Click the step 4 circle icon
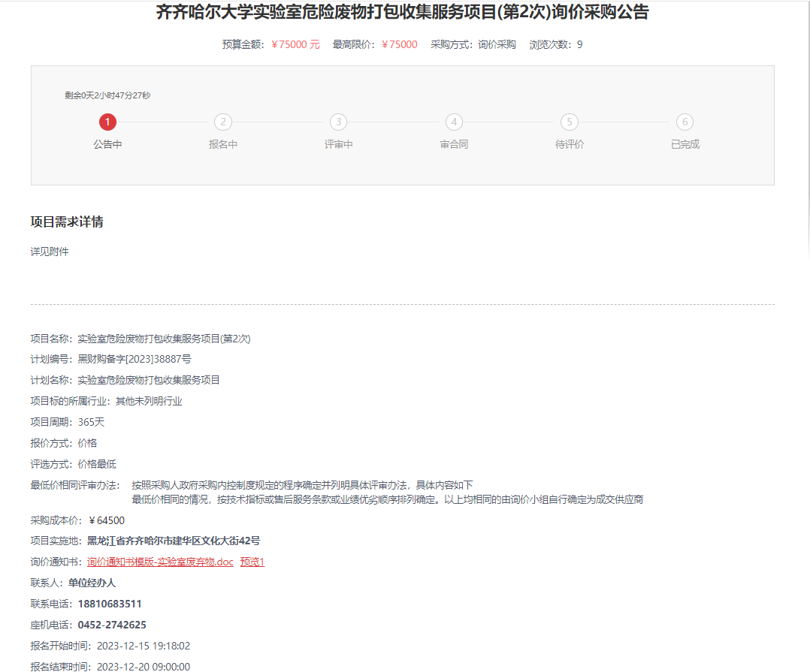Viewport: 810px width, 672px height. pyautogui.click(x=454, y=122)
